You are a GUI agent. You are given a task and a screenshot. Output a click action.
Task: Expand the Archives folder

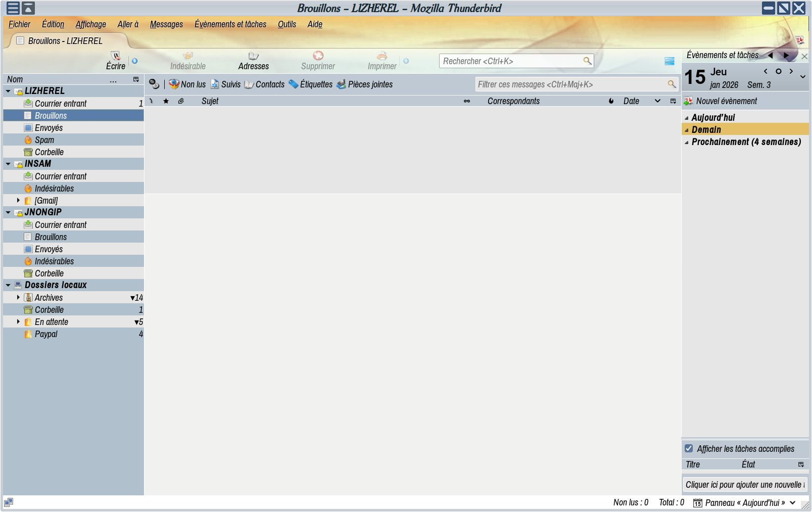coord(18,298)
